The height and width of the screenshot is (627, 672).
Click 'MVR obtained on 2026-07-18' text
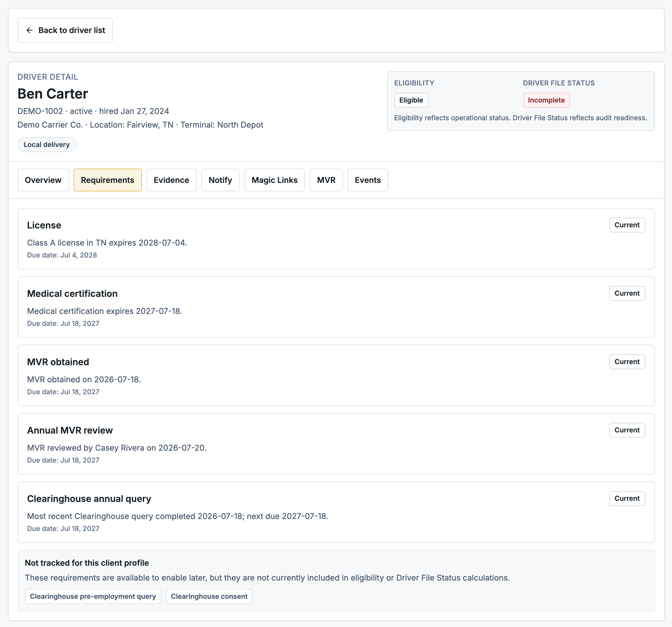[x=84, y=379]
